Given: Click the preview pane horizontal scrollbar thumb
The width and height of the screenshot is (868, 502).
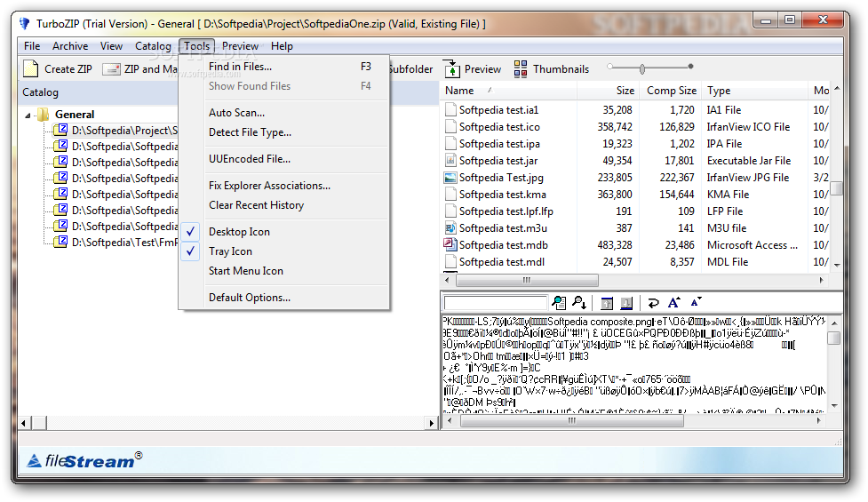Looking at the screenshot, I should pos(572,420).
